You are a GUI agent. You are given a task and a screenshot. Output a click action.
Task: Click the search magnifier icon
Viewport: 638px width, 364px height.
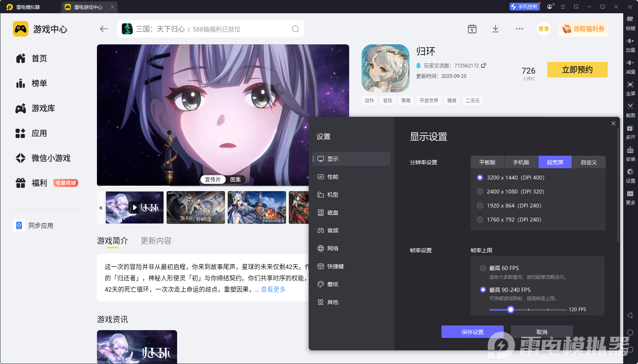pyautogui.click(x=295, y=29)
